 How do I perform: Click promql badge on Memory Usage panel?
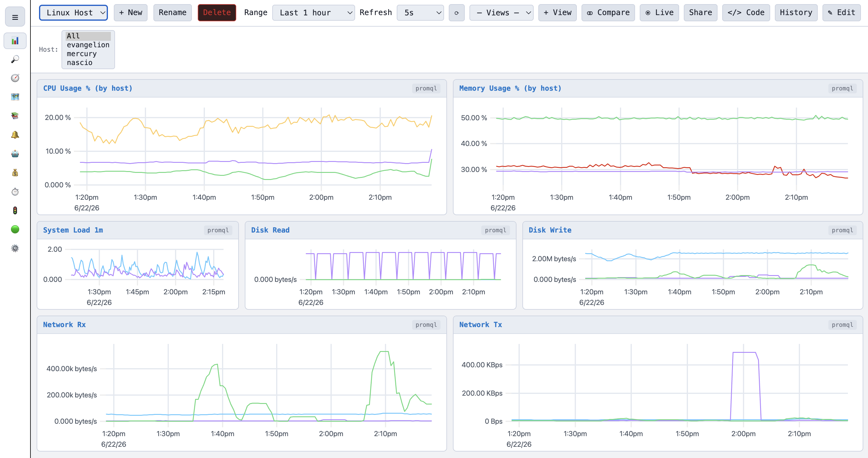click(842, 89)
